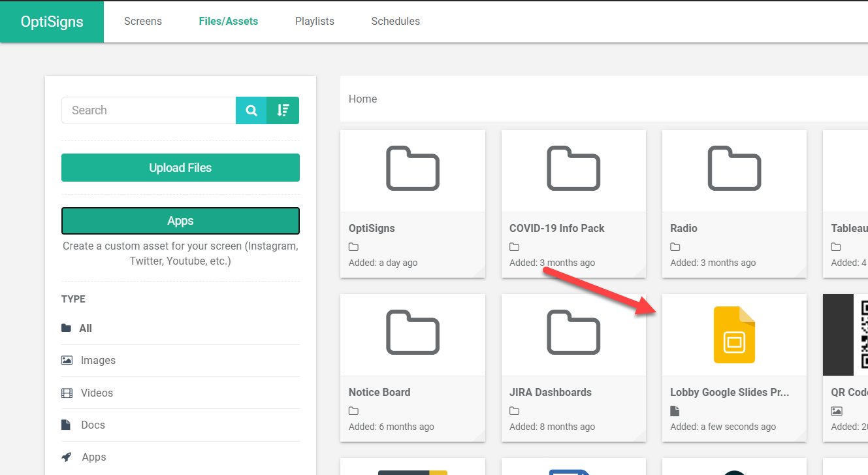Open the JIRA Dashboards folder icon
Image resolution: width=868 pixels, height=475 pixels.
coord(573,333)
